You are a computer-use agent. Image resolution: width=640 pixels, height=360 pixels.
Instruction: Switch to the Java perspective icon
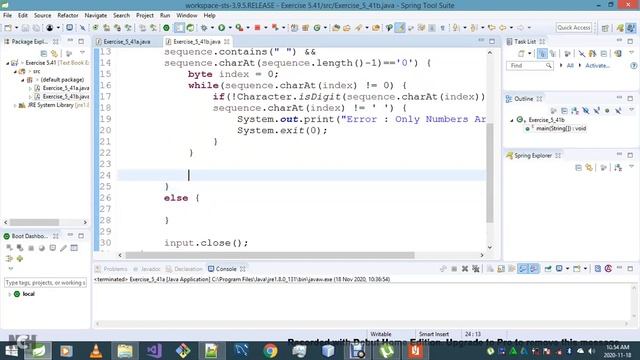coord(631,28)
